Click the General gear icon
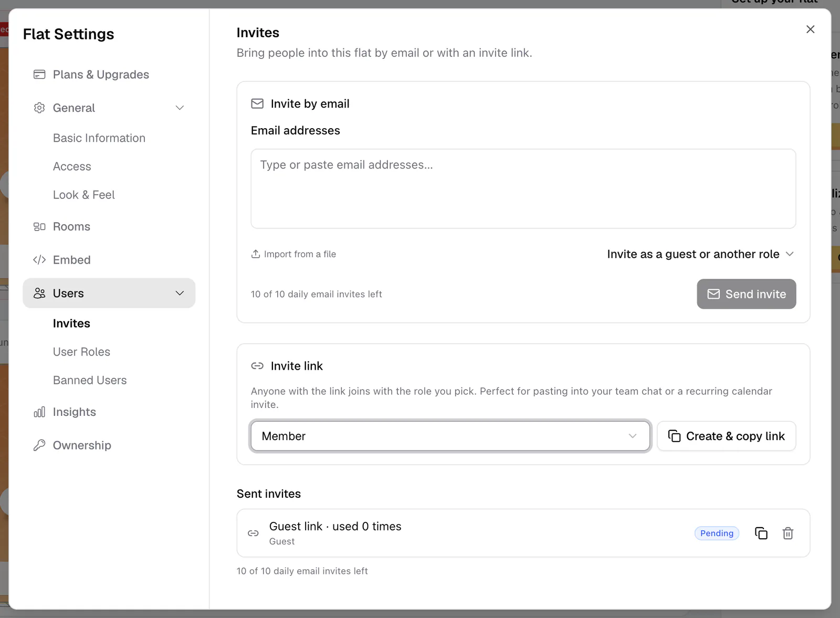Screen dimensions: 840x618 [x=39, y=108]
